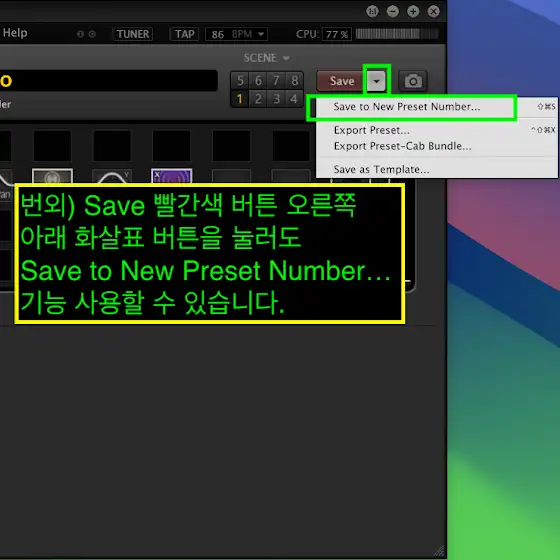Select Save as Template option

coord(381,169)
